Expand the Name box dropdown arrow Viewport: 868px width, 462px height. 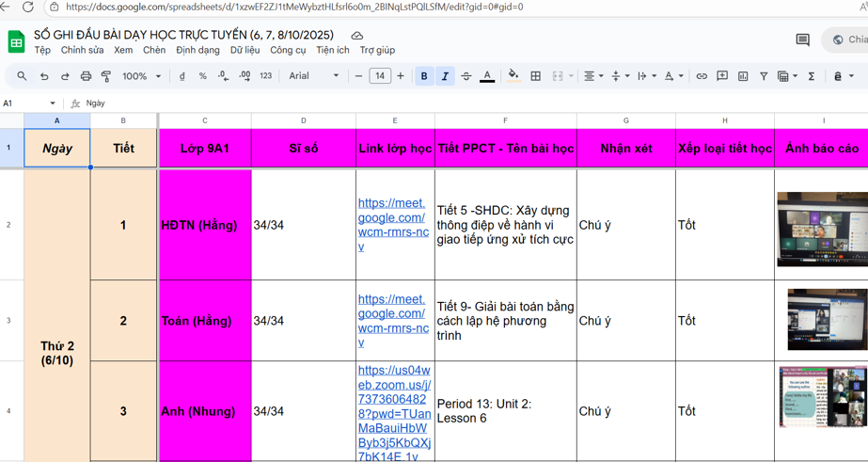coord(53,104)
